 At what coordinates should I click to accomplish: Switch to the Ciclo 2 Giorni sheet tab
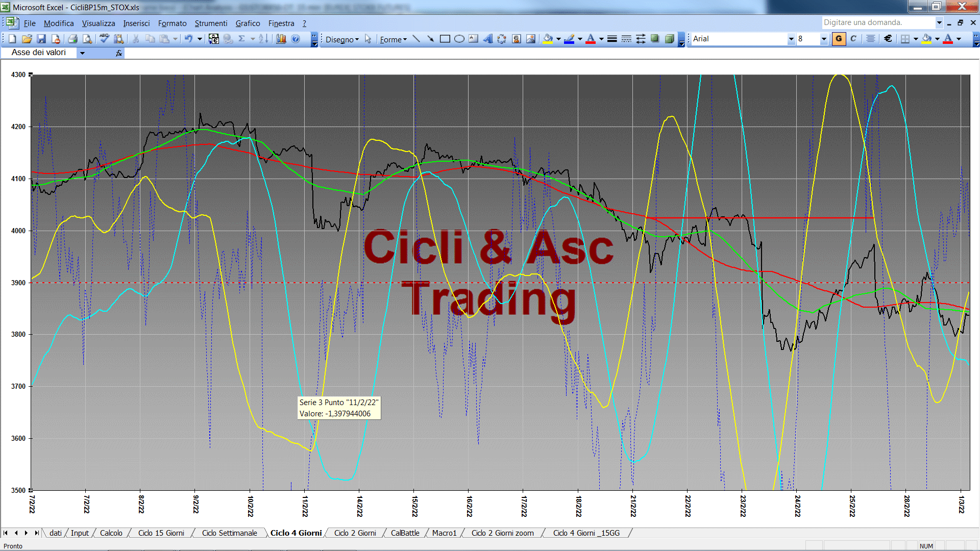(x=355, y=533)
